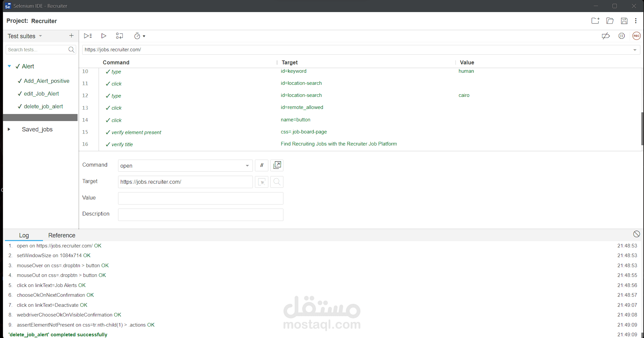Select row 10 type id=keyword
644x338 pixels.
[360, 71]
